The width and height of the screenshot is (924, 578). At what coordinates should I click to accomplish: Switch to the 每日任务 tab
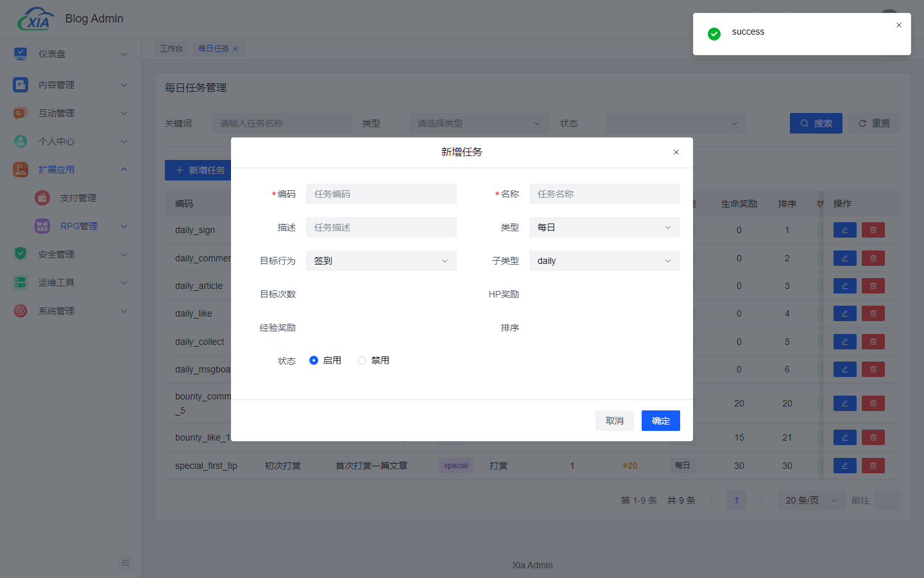point(213,49)
